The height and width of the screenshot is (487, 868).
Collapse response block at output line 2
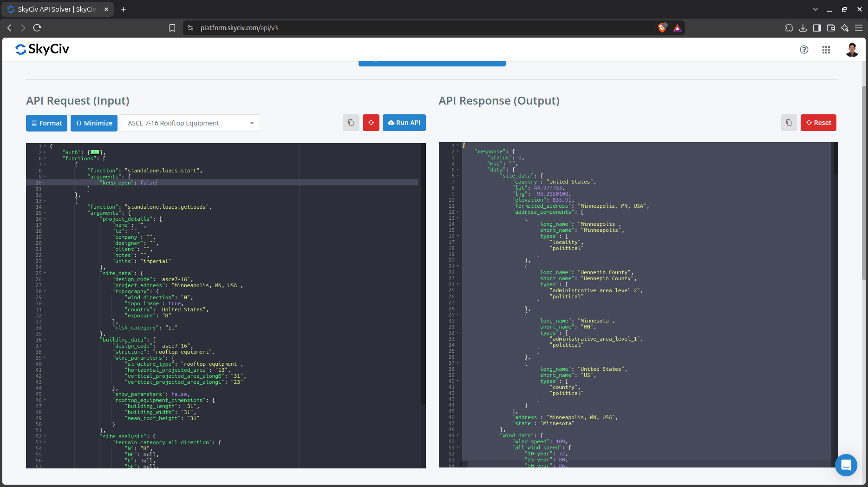pos(458,151)
